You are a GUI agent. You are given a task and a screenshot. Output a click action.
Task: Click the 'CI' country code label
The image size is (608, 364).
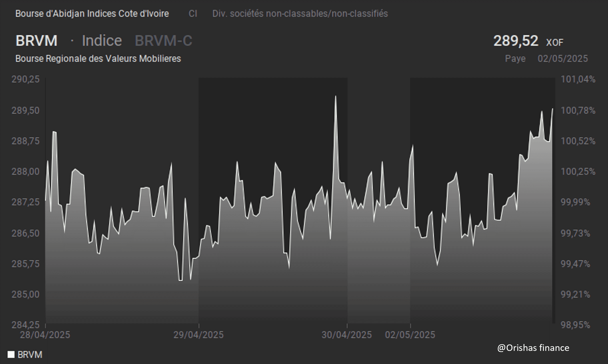pyautogui.click(x=193, y=14)
